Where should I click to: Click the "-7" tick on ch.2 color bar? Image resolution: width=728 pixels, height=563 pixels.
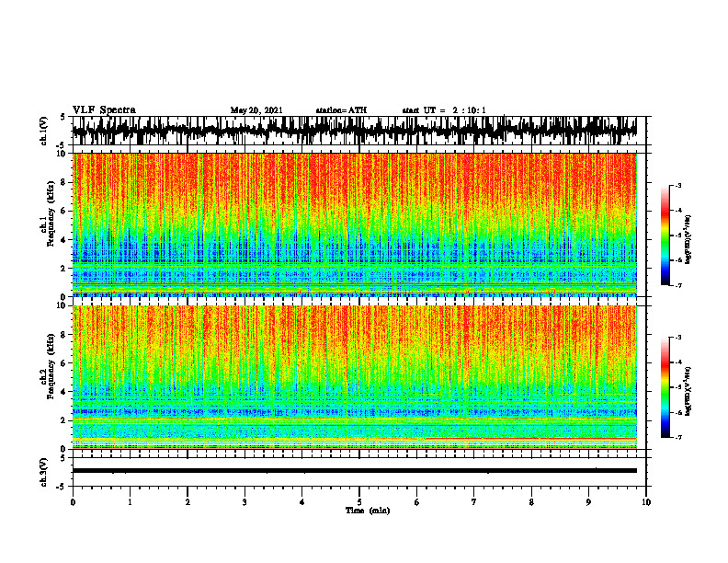point(678,438)
